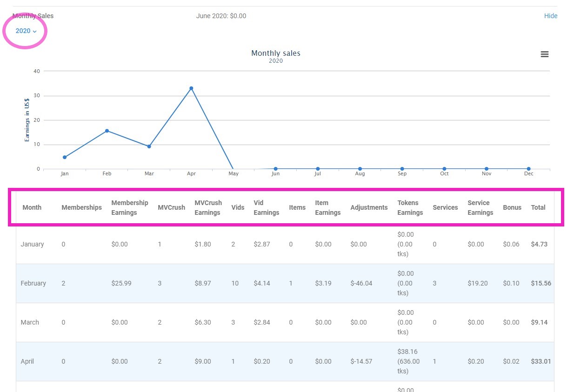
Task: Click the Memberships column header
Action: 81,207
